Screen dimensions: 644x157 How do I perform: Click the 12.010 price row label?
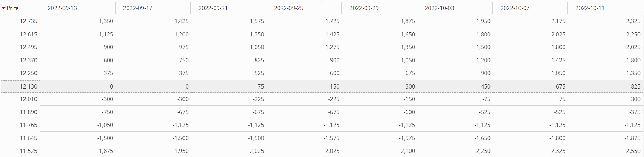tap(28, 99)
